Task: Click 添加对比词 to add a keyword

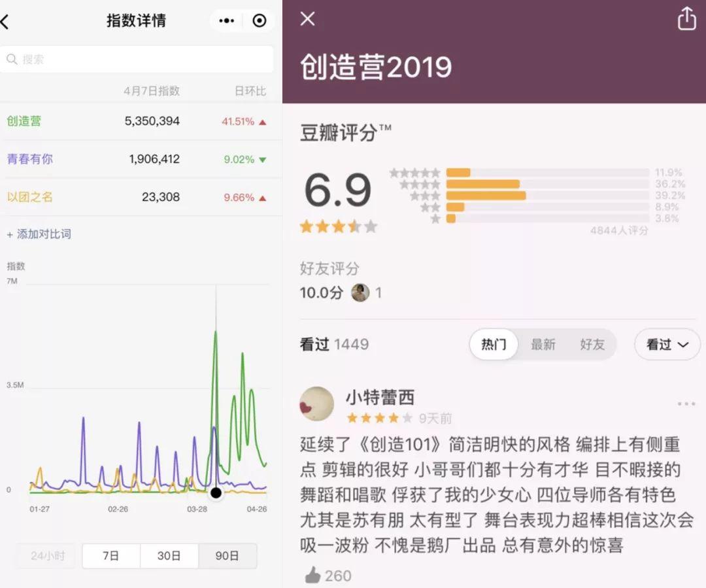Action: 39,234
